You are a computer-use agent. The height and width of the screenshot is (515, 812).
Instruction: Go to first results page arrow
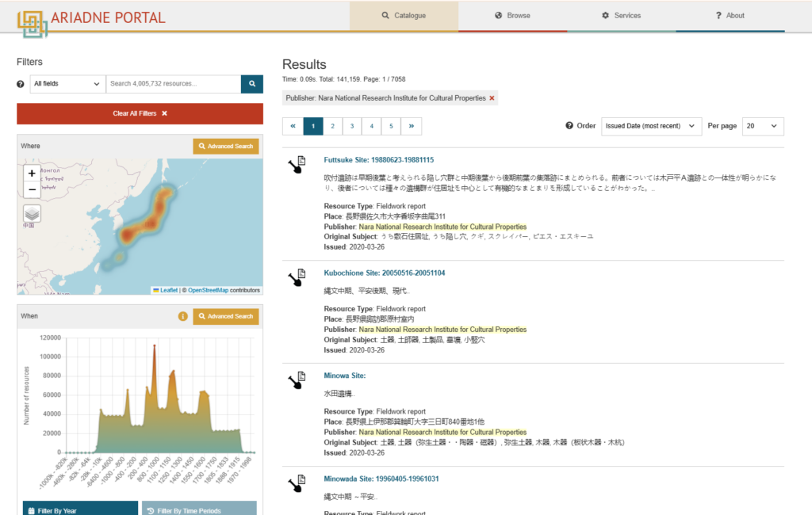293,126
